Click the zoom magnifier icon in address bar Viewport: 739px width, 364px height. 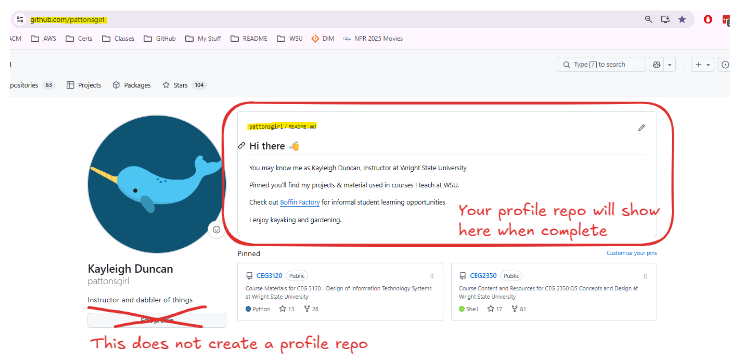[x=649, y=19]
